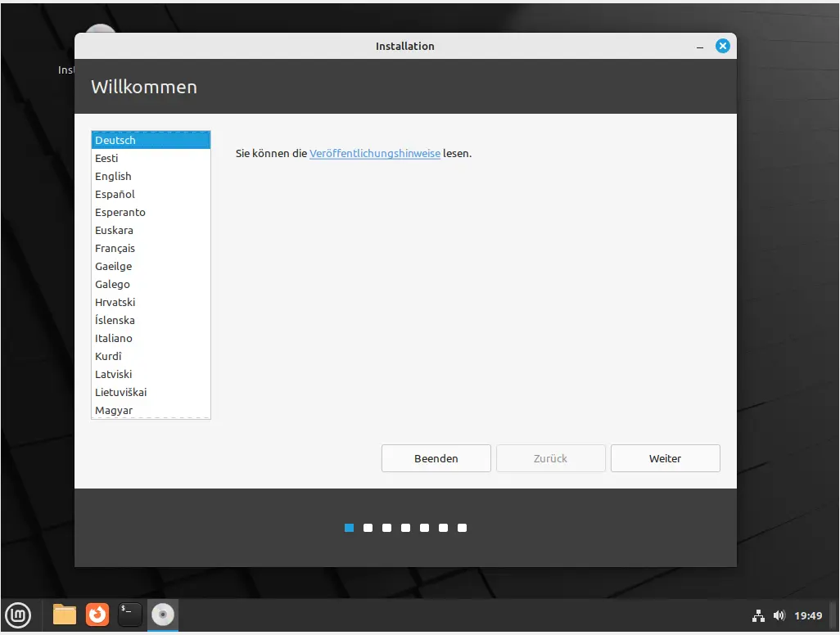Open the Linux Mint start menu
840x635 pixels.
point(18,614)
